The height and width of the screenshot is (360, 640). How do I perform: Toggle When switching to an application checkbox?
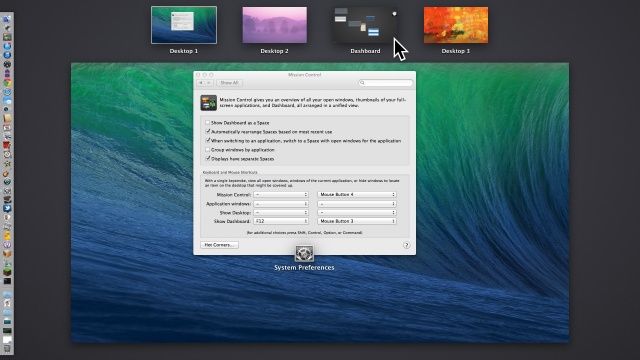pos(208,140)
